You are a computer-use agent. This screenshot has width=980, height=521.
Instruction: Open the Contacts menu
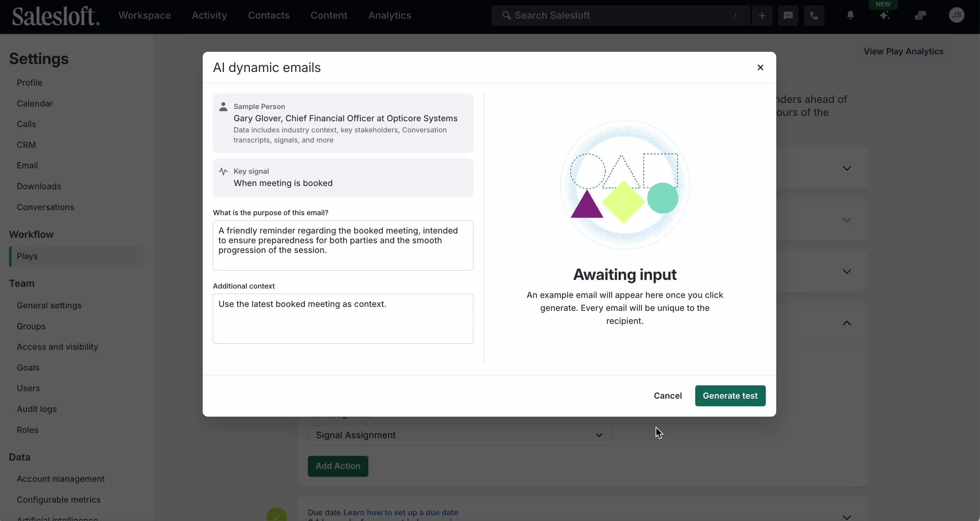[x=269, y=15]
